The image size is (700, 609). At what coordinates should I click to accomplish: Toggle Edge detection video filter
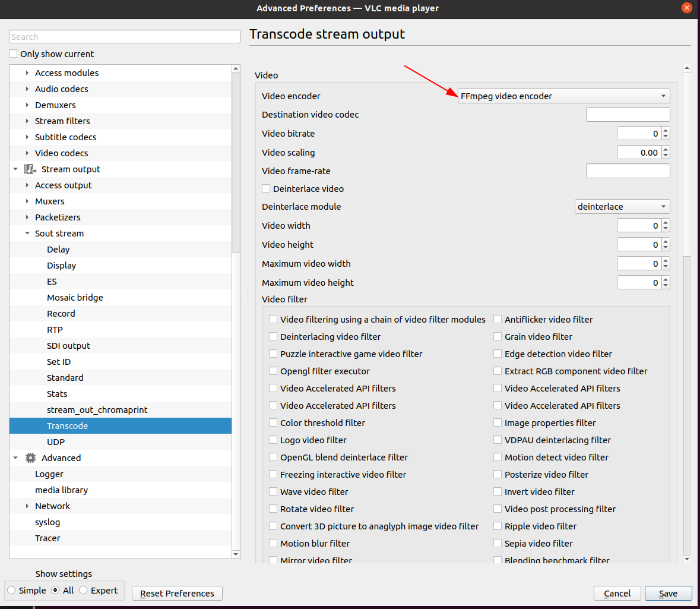coord(498,354)
